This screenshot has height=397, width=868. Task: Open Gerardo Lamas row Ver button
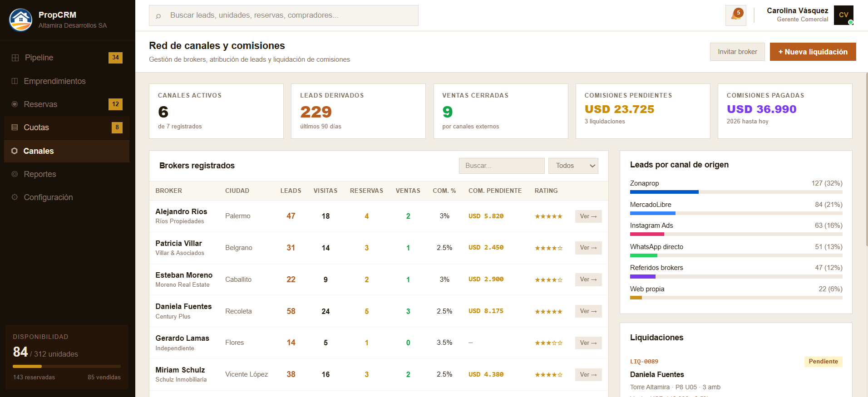pos(588,343)
